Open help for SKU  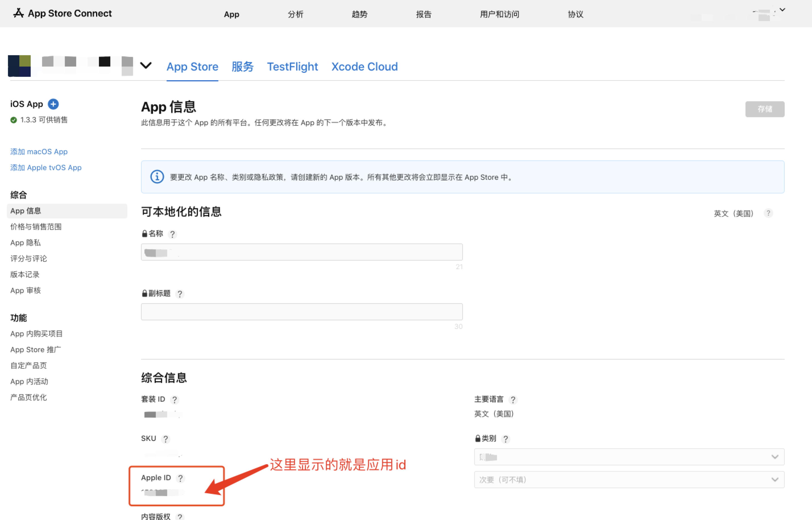(x=165, y=439)
